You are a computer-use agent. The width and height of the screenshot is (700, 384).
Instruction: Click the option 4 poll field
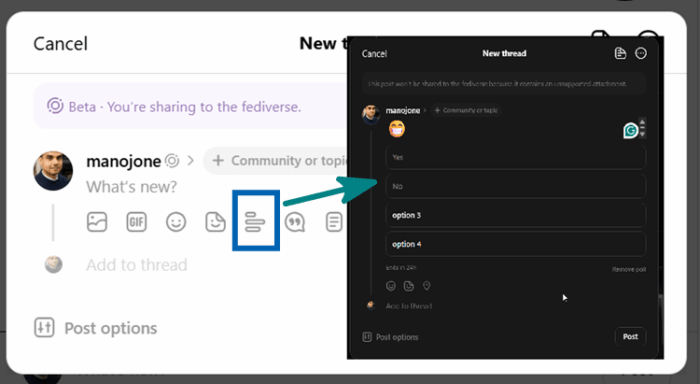point(516,244)
